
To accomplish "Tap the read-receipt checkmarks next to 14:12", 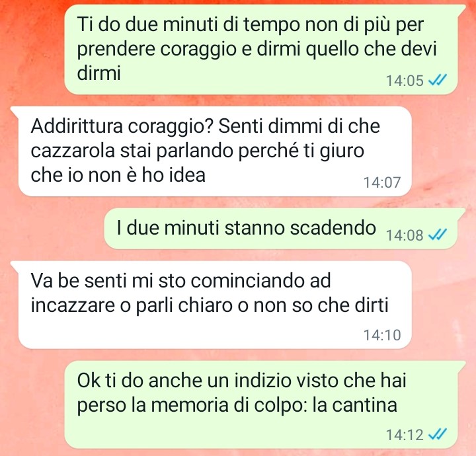I will (438, 434).
